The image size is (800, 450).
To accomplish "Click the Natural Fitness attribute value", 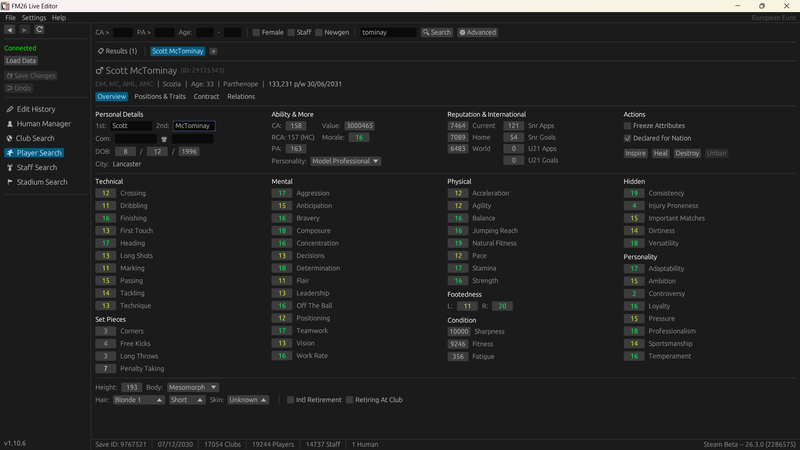I will click(x=458, y=243).
